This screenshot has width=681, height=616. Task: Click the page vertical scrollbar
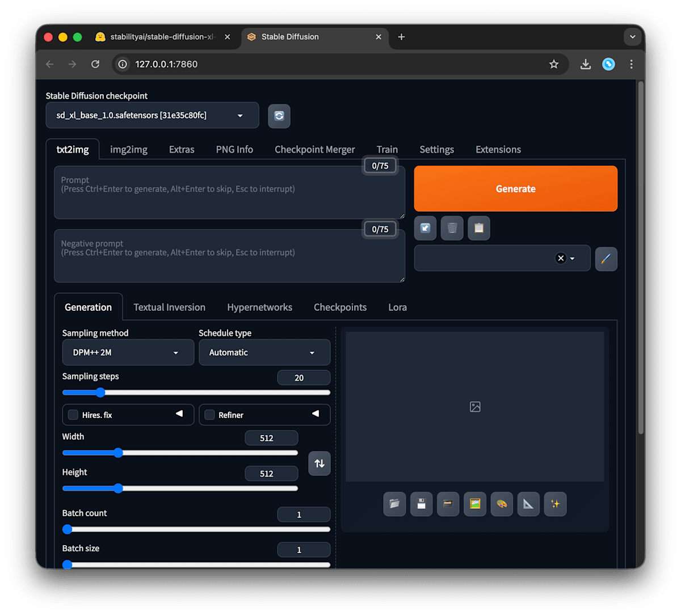(641, 259)
